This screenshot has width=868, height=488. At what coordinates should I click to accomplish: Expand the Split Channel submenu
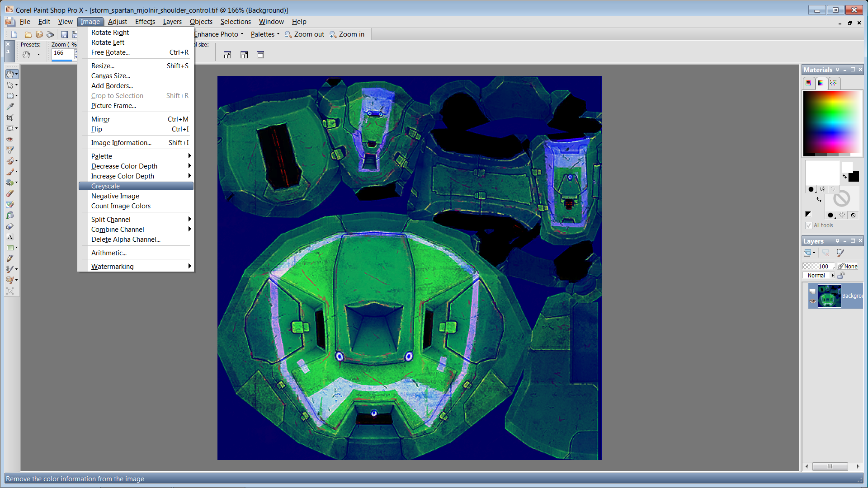click(x=136, y=220)
